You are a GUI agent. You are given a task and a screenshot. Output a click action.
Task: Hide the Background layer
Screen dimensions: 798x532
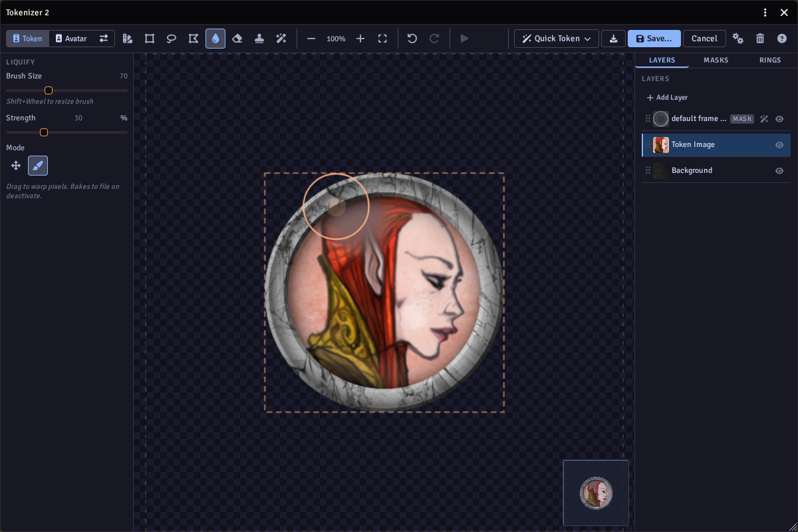(779, 171)
